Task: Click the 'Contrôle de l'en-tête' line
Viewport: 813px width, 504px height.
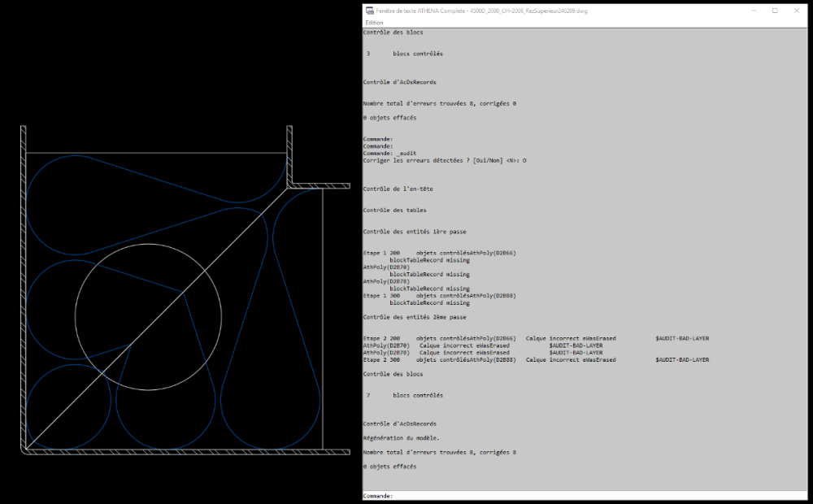Action: point(398,189)
